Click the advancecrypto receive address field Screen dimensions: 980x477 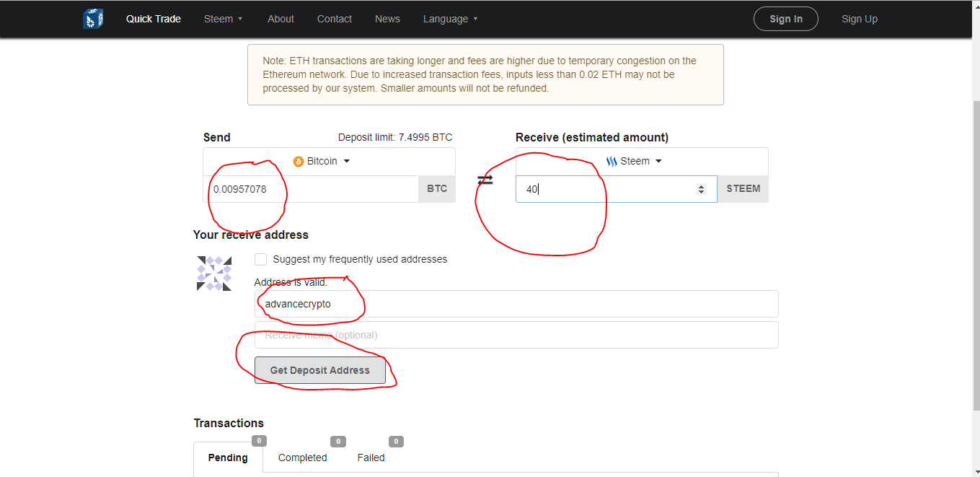(516, 304)
